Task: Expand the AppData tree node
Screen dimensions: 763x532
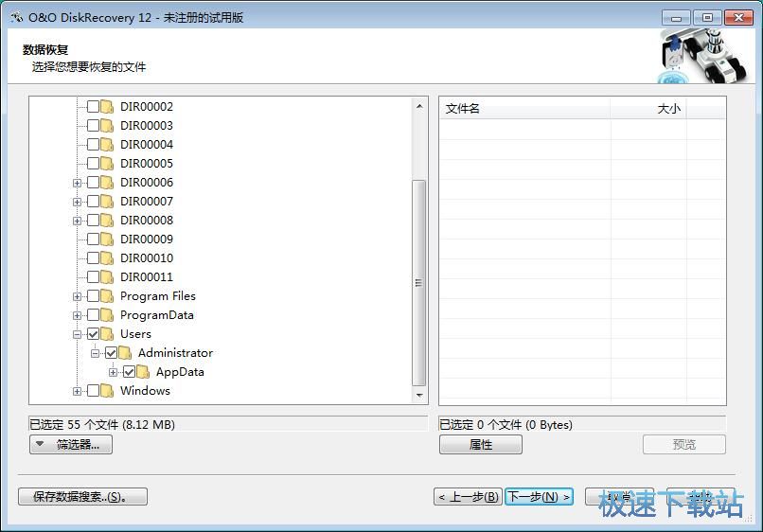Action: pyautogui.click(x=113, y=373)
